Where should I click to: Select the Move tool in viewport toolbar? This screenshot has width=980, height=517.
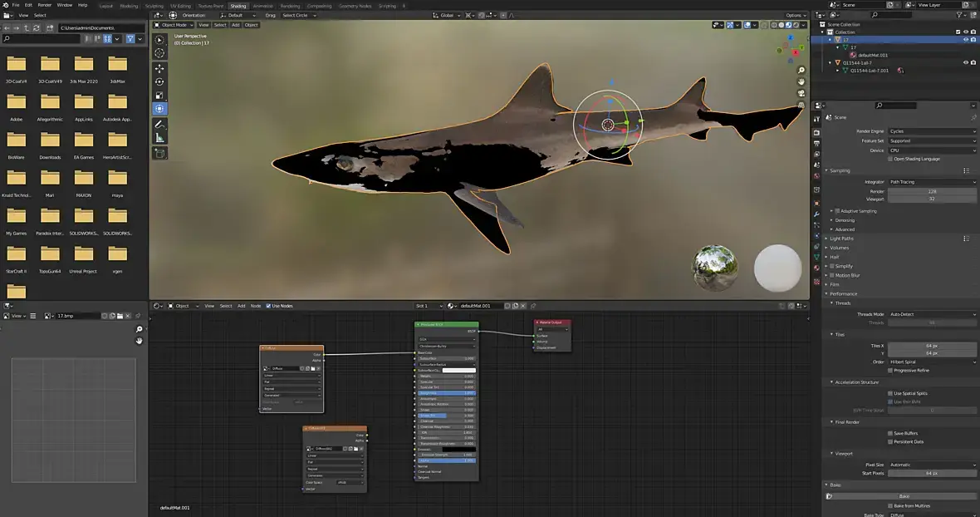coord(159,68)
